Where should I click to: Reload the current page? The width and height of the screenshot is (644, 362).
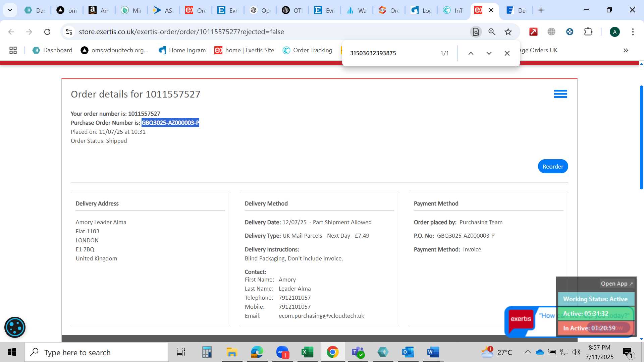click(x=47, y=32)
